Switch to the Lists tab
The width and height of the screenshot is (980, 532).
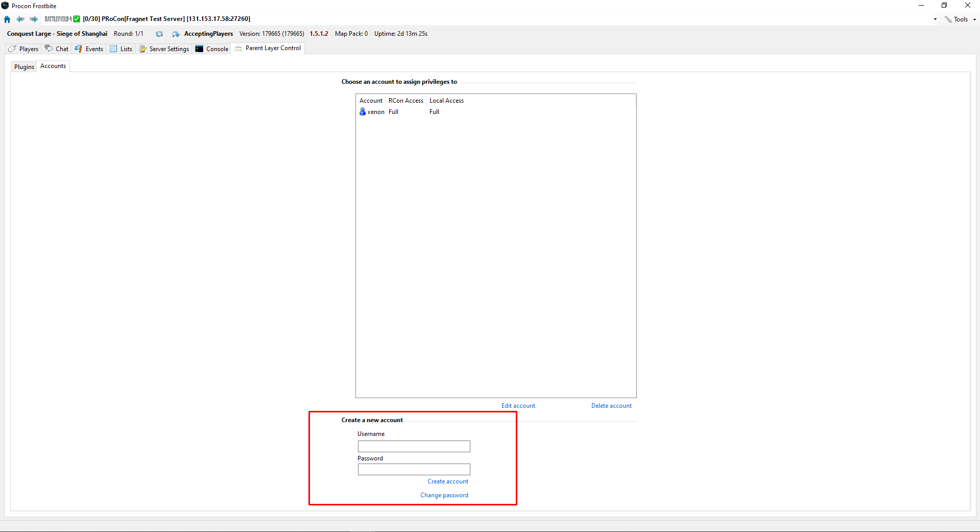tap(121, 49)
